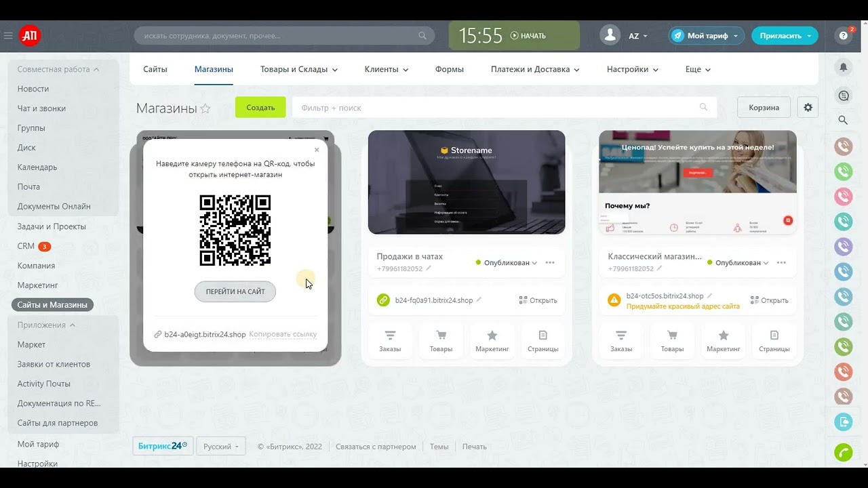This screenshot has width=868, height=488.
Task: Open Чат и звонки in sidebar
Action: (41, 108)
